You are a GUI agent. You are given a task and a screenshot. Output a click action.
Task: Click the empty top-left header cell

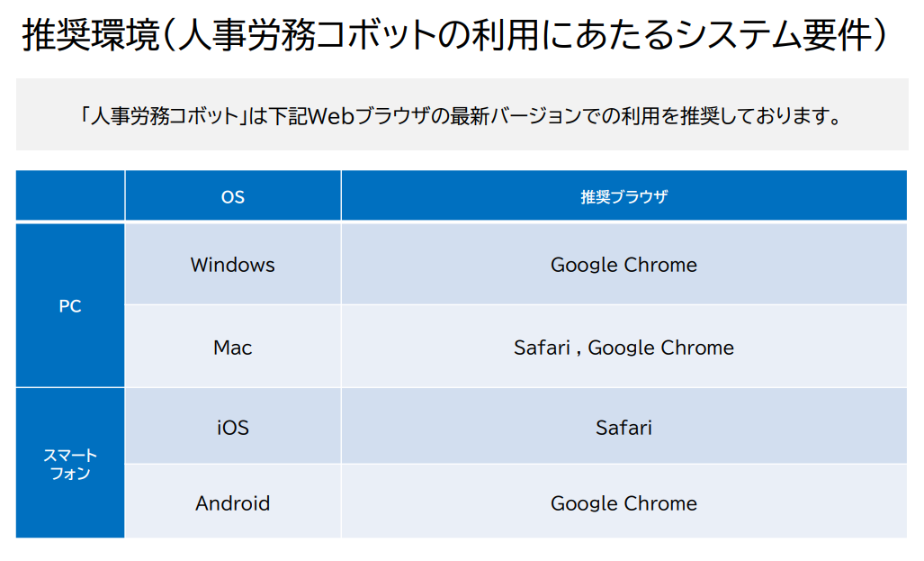click(x=70, y=195)
